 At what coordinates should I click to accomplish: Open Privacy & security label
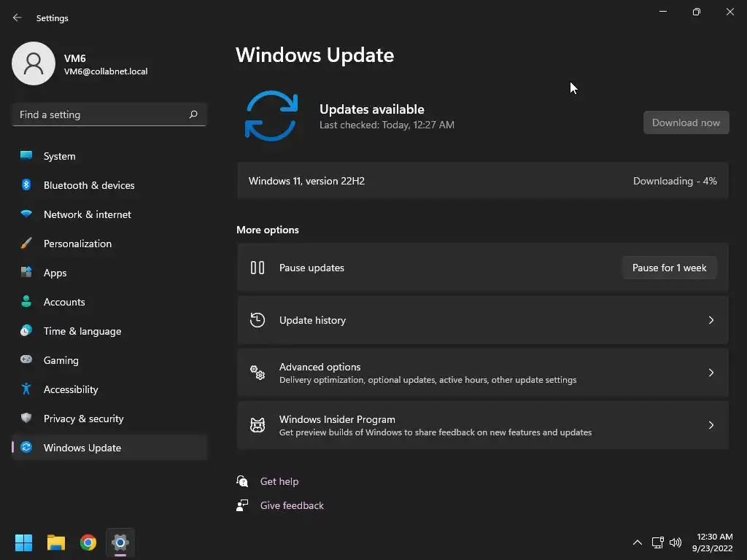83,419
